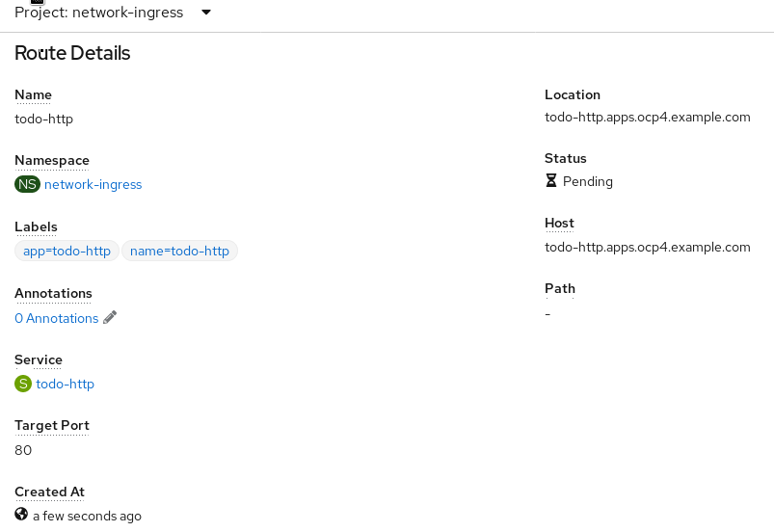This screenshot has width=774, height=532.
Task: Click the hourglass Pending status icon
Action: [551, 180]
